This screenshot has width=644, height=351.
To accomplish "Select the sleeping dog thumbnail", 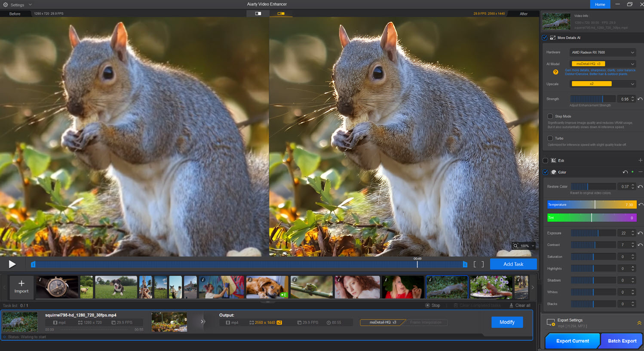I will tap(267, 287).
